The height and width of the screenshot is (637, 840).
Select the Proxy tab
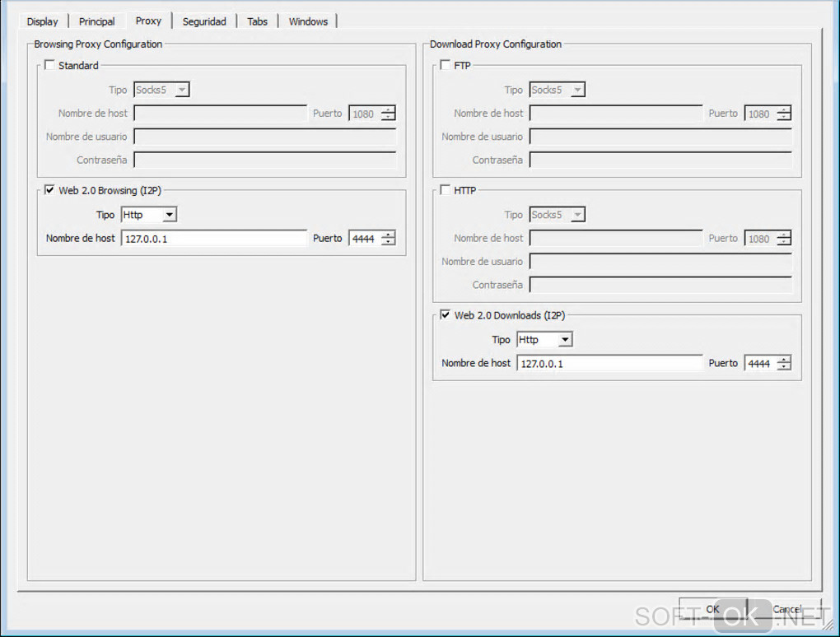coord(148,21)
